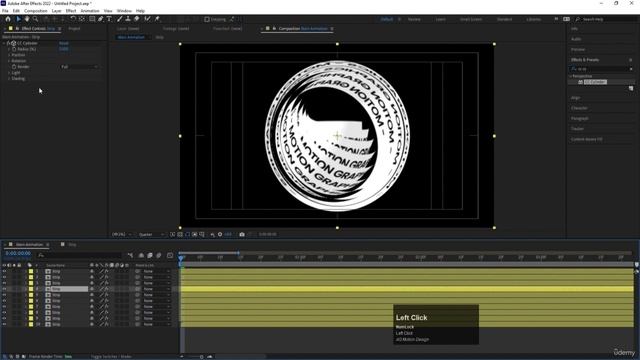Collapse the Perspective category in Effects & Presets

571,76
